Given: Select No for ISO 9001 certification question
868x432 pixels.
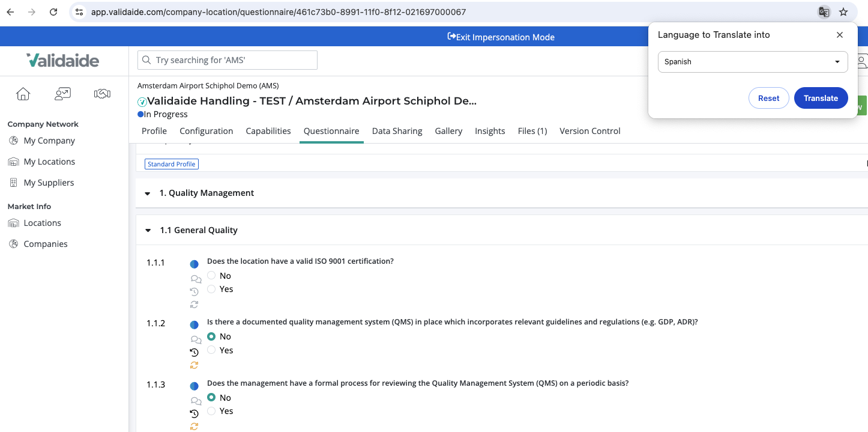Looking at the screenshot, I should [x=211, y=275].
